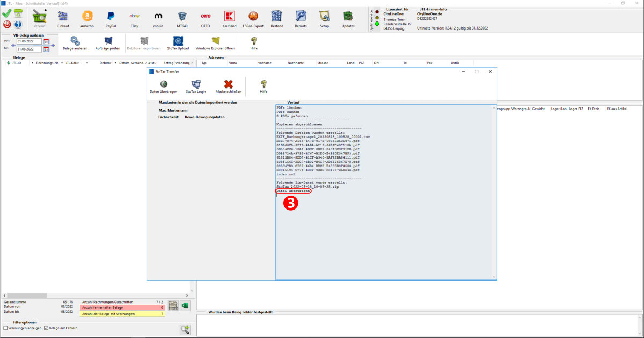Screen dimensions: 644x338
Task: Open the StoTax Login dialog
Action: (x=195, y=84)
